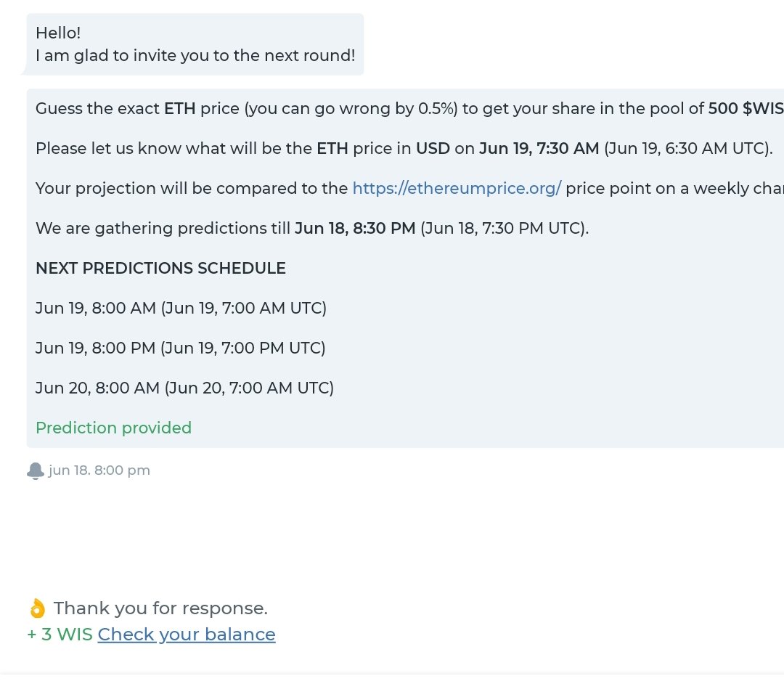Viewport: 784px width, 689px height.
Task: Click the Jun 19, 7:30 AM bold date
Action: point(539,149)
